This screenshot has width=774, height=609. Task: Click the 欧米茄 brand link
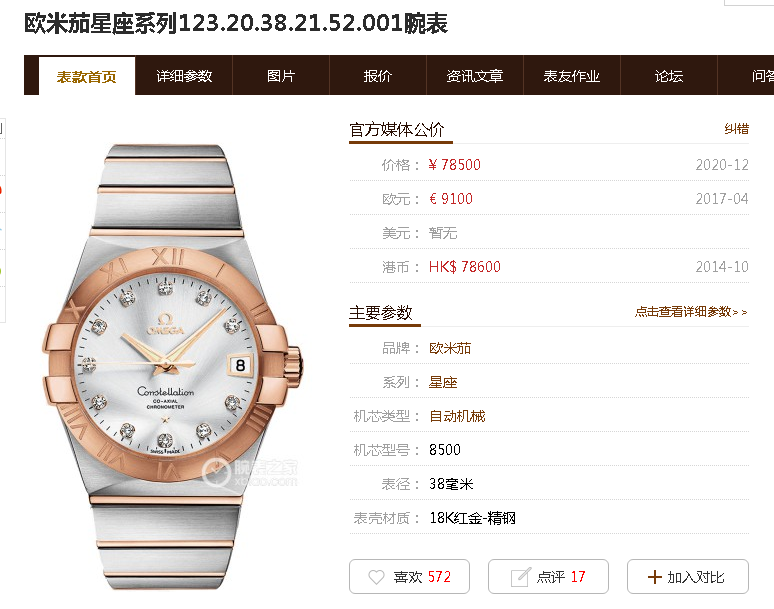pyautogui.click(x=450, y=348)
